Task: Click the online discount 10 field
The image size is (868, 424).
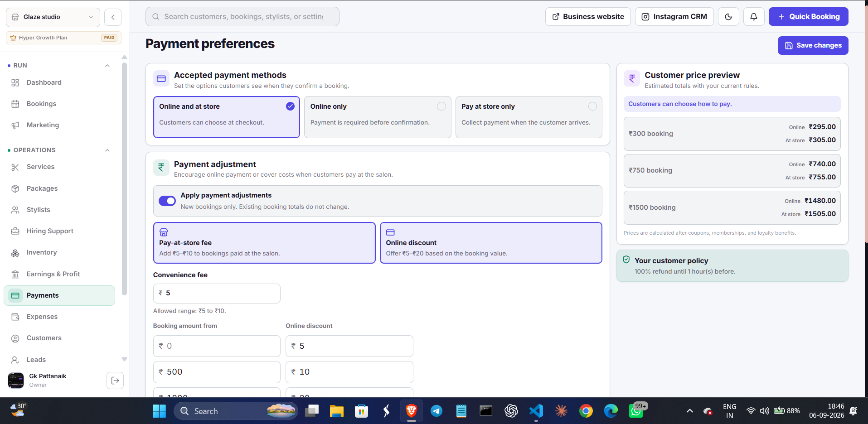Action: [x=349, y=372]
